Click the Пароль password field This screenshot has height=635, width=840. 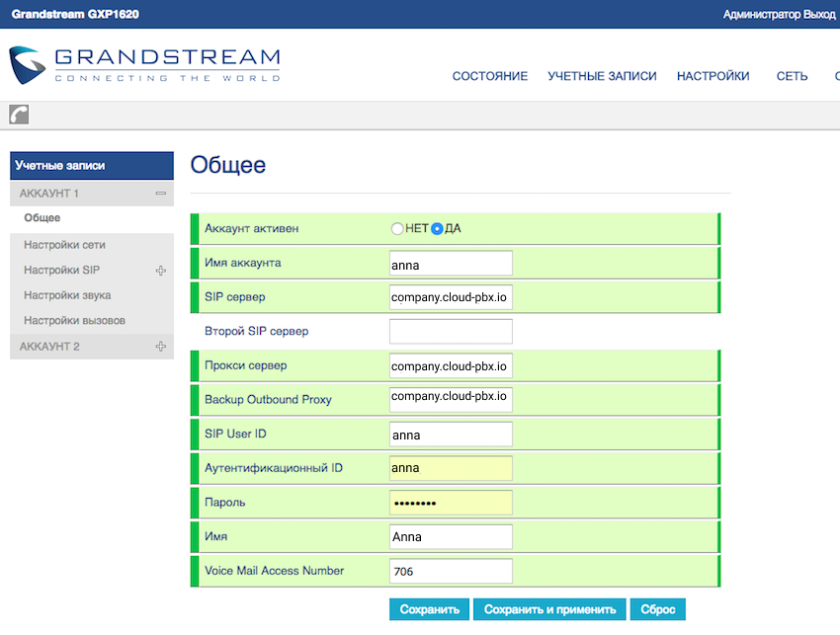pyautogui.click(x=451, y=503)
